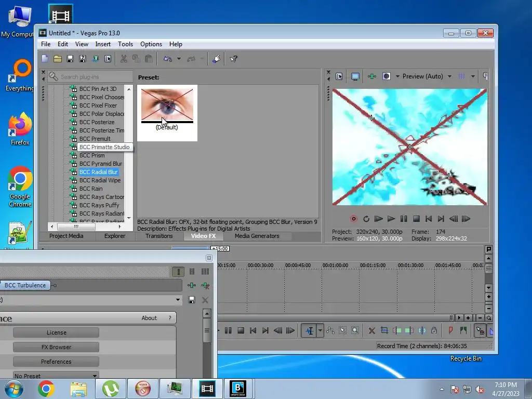Image resolution: width=532 pixels, height=399 pixels.
Task: Expand the Undo history dropdown arrow
Action: click(179, 59)
